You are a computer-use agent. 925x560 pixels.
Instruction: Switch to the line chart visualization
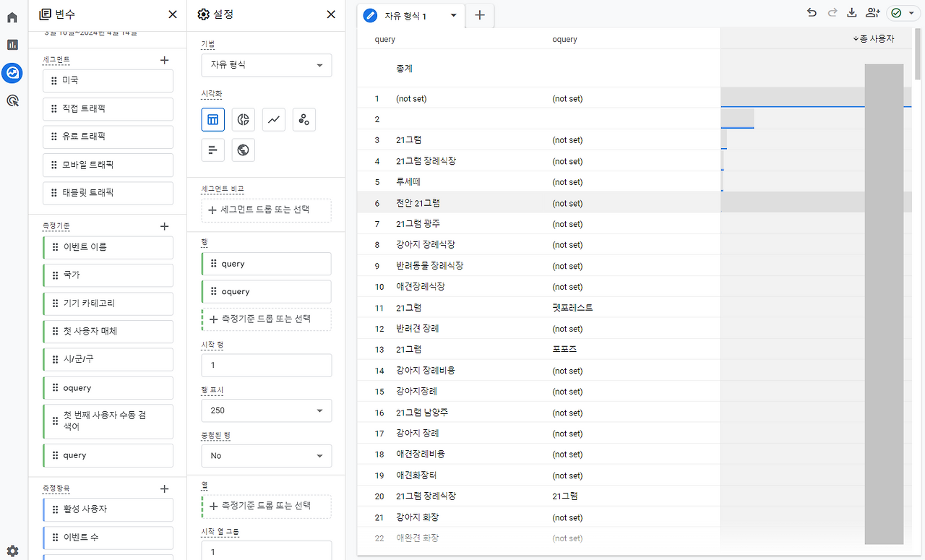(273, 119)
